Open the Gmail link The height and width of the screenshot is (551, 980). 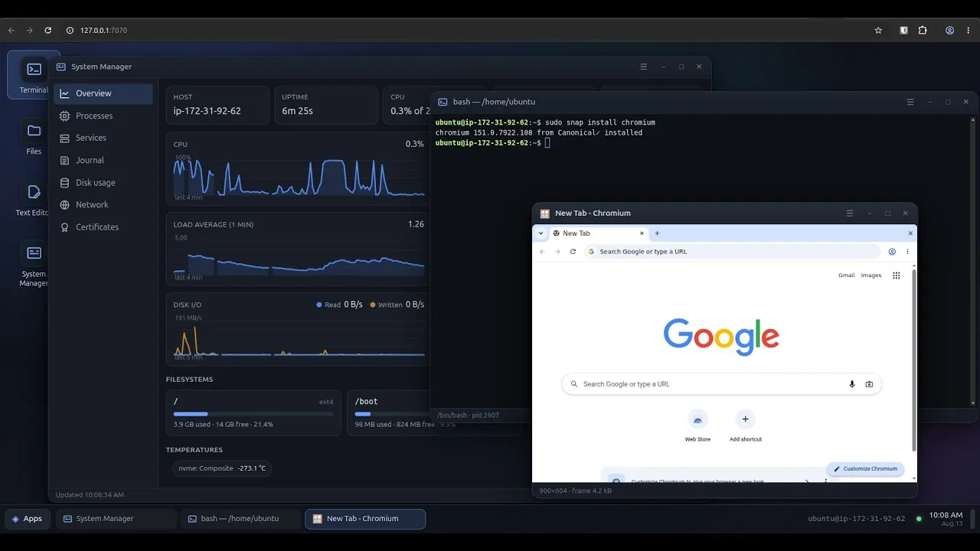pyautogui.click(x=846, y=275)
